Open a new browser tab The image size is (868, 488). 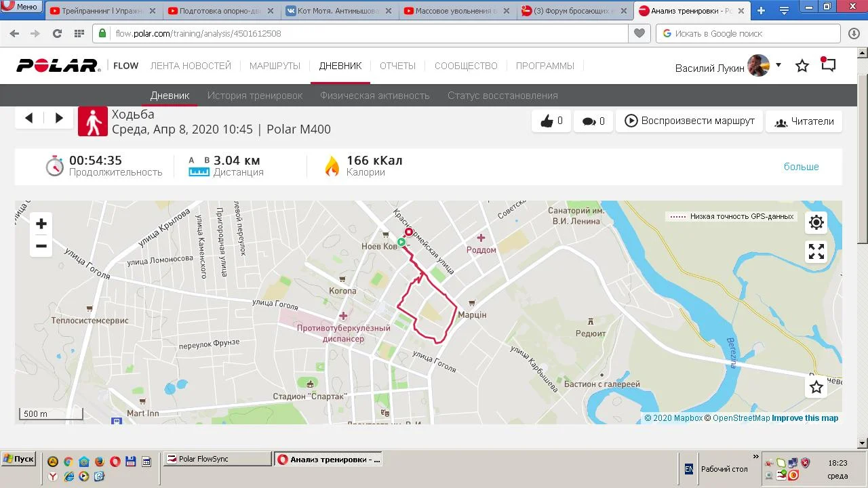[762, 11]
